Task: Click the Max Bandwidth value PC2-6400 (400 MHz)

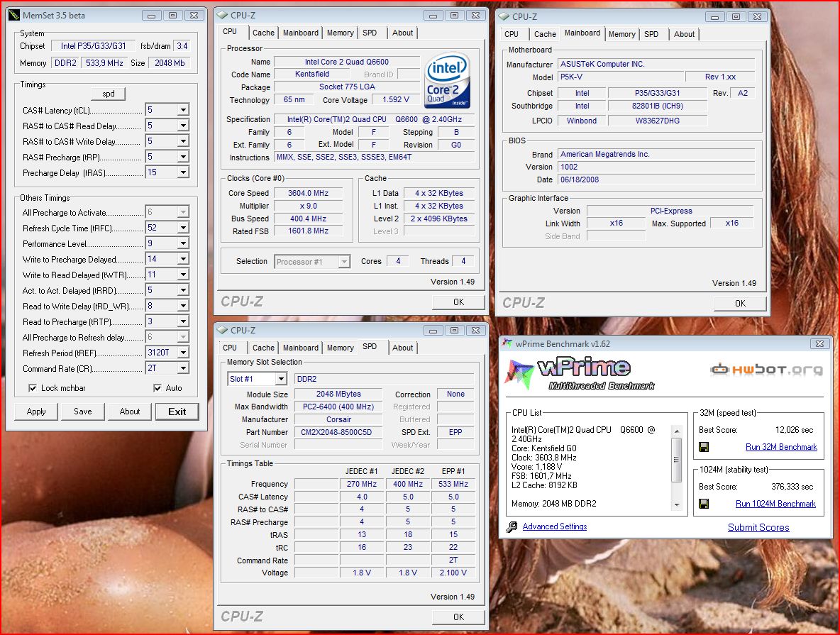Action: tap(338, 407)
